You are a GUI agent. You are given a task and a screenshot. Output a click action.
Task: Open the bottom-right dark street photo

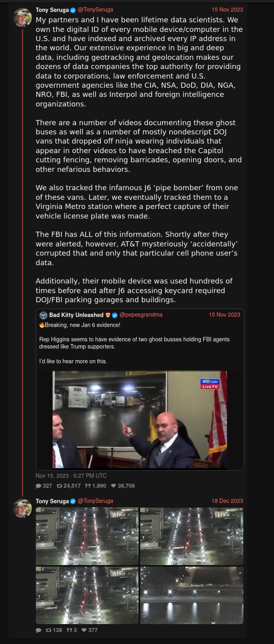192,595
